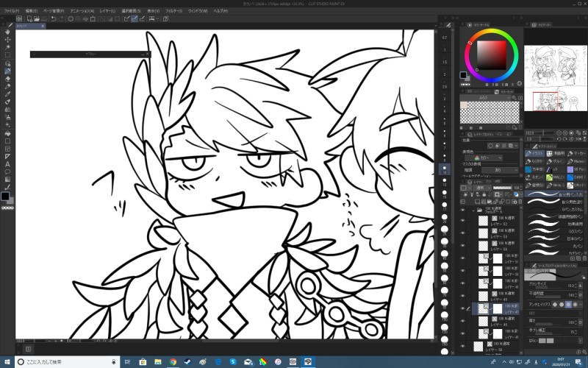
Task: Click the navigator canvas preview thumbnail
Action: tap(556, 78)
